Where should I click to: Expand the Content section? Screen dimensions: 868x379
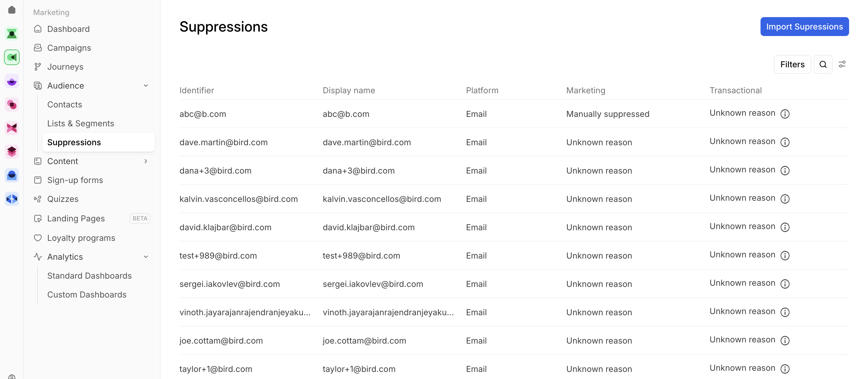coord(146,161)
